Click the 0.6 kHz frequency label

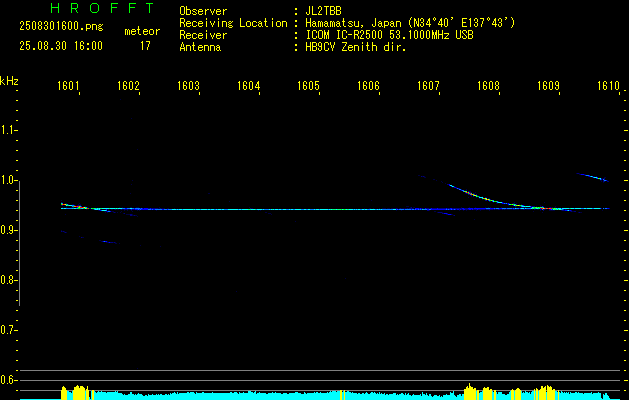[x=8, y=380]
